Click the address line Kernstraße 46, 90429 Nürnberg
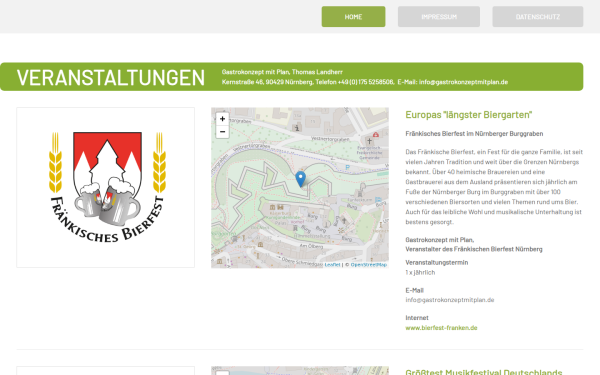Image resolution: width=600 pixels, height=375 pixels. tap(267, 82)
